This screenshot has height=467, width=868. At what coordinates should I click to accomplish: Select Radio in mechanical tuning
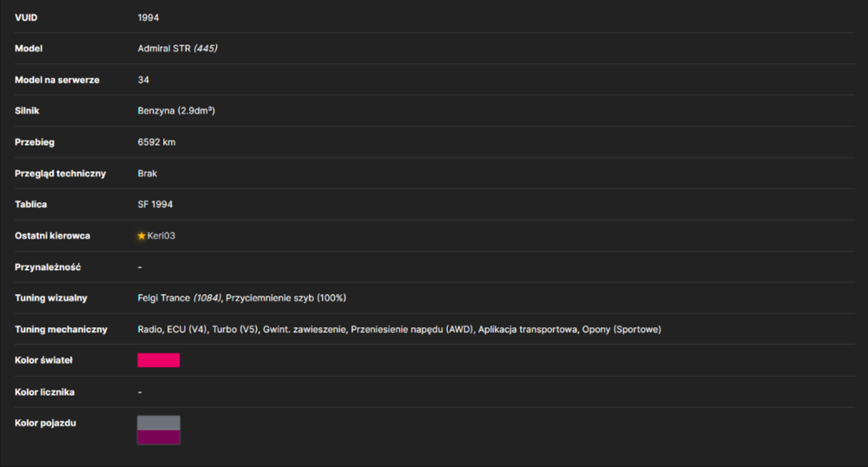149,329
